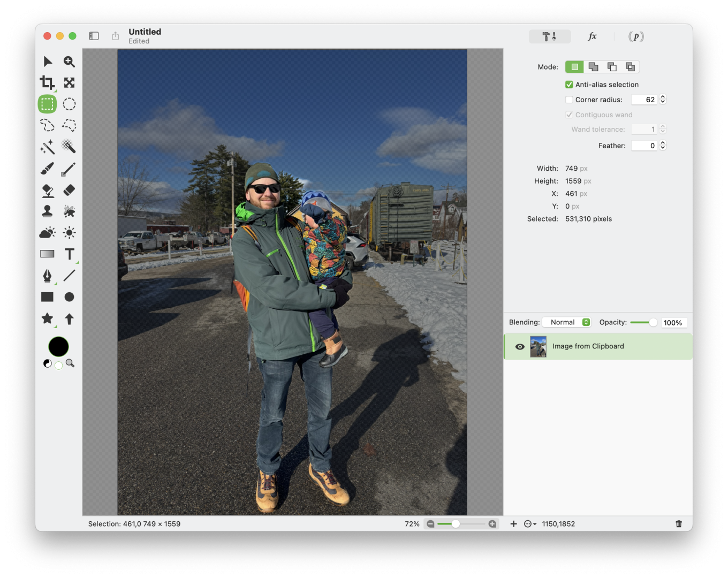Screen dimensions: 728x578
Task: Adjust the Corner radius stepper arrows
Action: (x=663, y=100)
